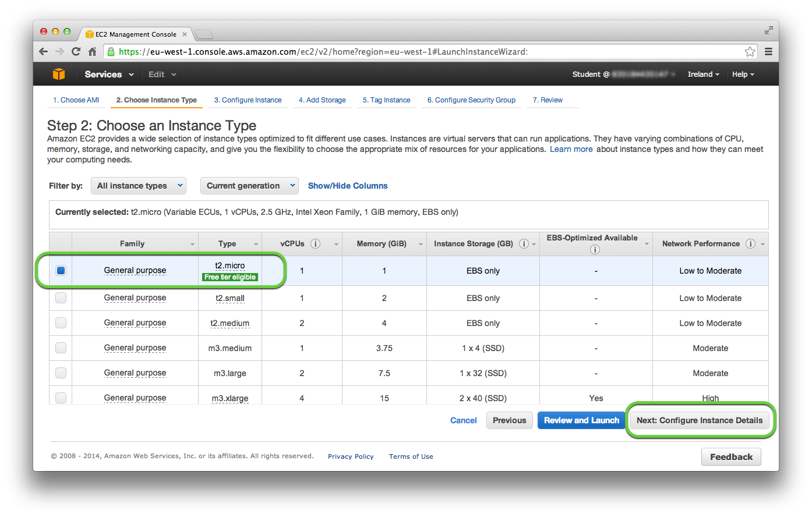Go to step 1. Choose AMI

(76, 100)
